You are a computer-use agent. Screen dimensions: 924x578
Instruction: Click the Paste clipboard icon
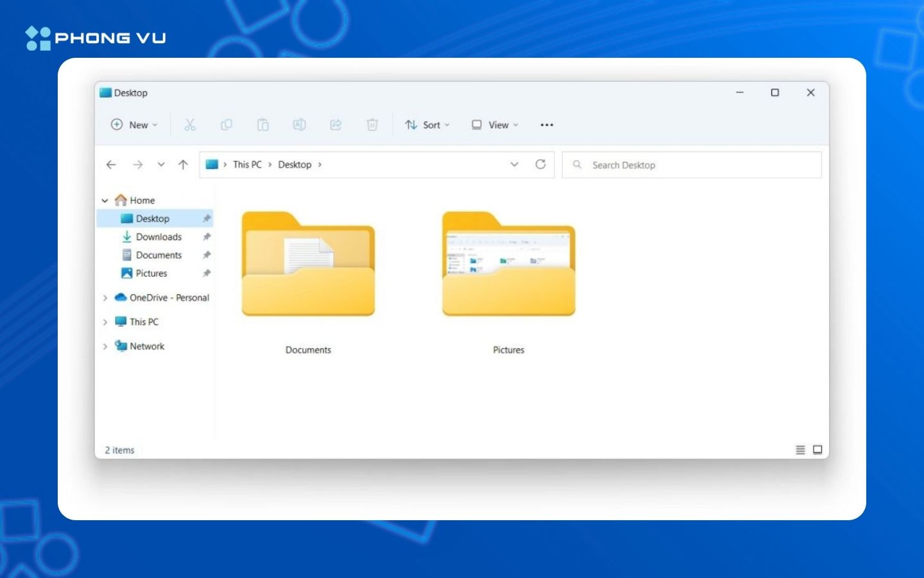[263, 125]
